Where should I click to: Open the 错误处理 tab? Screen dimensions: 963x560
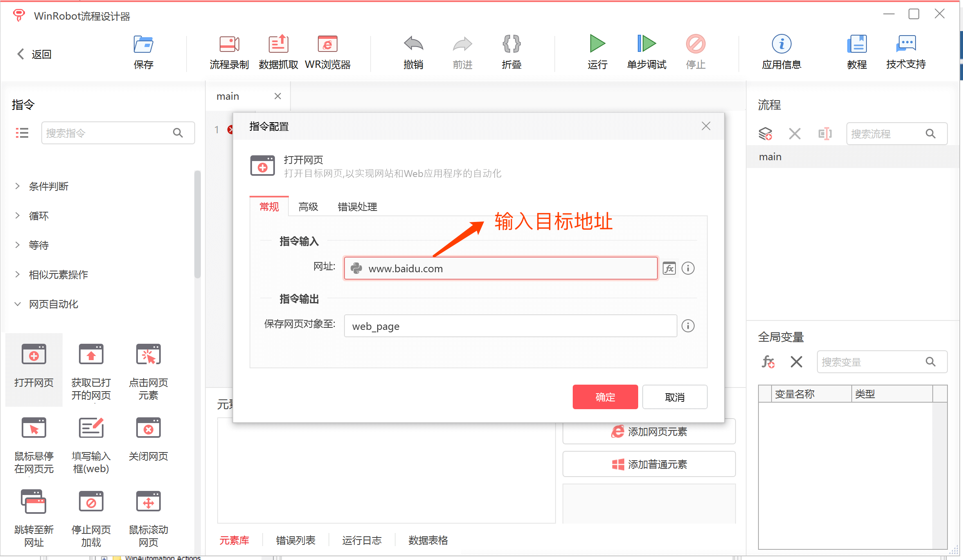pos(357,207)
